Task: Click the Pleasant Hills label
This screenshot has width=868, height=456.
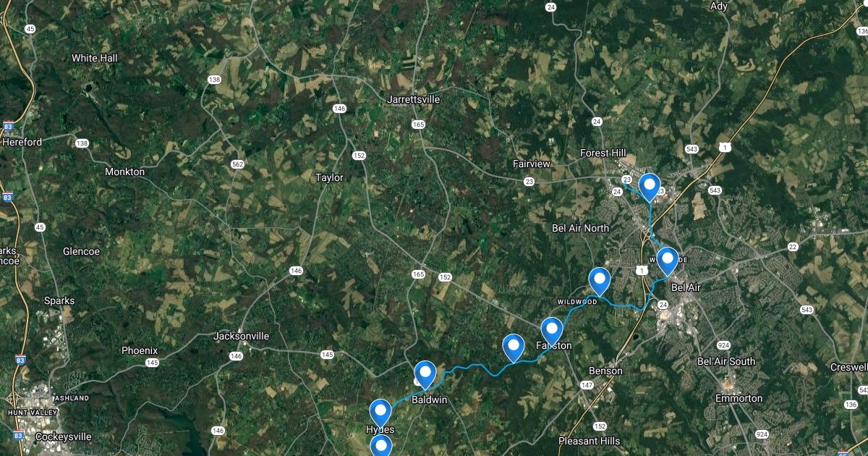Action: click(x=590, y=440)
